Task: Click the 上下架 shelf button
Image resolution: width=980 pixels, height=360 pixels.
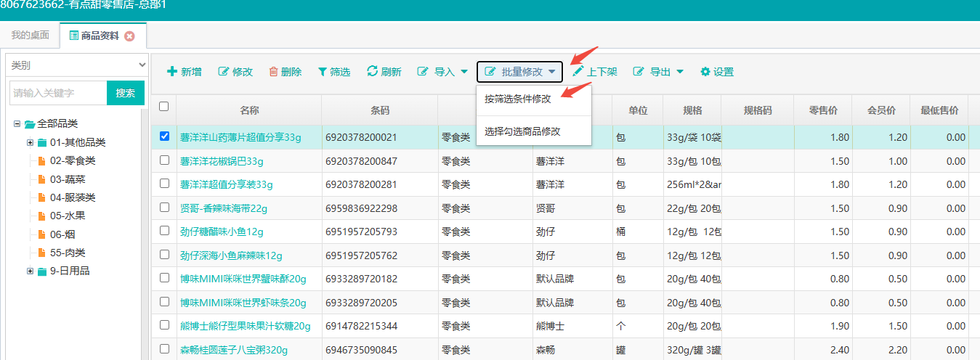Action: point(595,72)
